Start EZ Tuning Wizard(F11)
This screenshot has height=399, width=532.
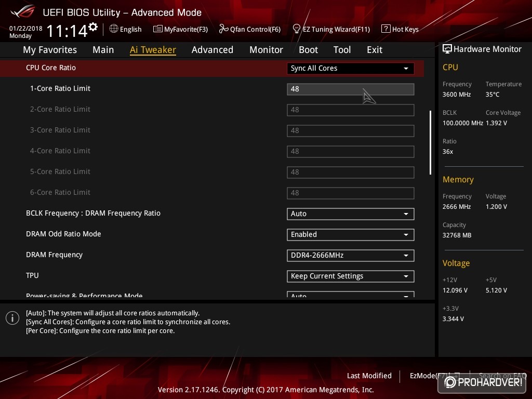point(336,29)
